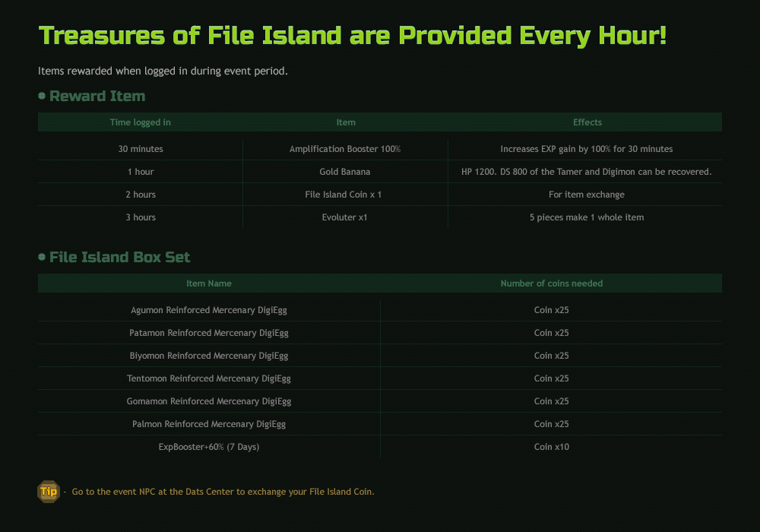The width and height of the screenshot is (760, 532).
Task: Click the 'Time logged in' column header
Action: 140,122
